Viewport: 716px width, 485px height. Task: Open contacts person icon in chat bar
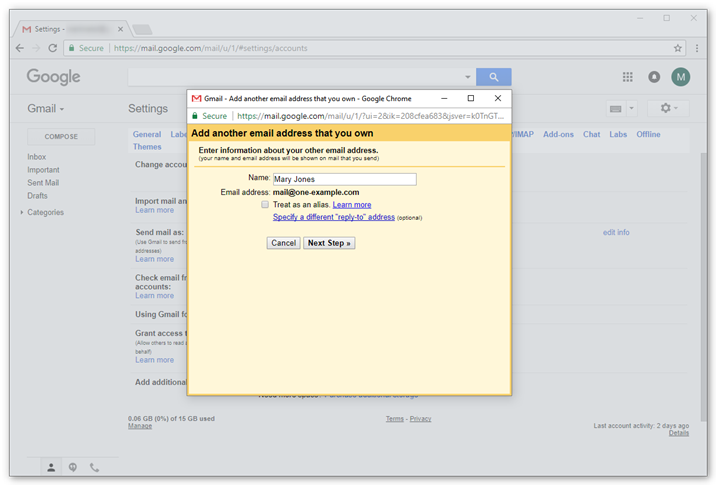pos(51,467)
